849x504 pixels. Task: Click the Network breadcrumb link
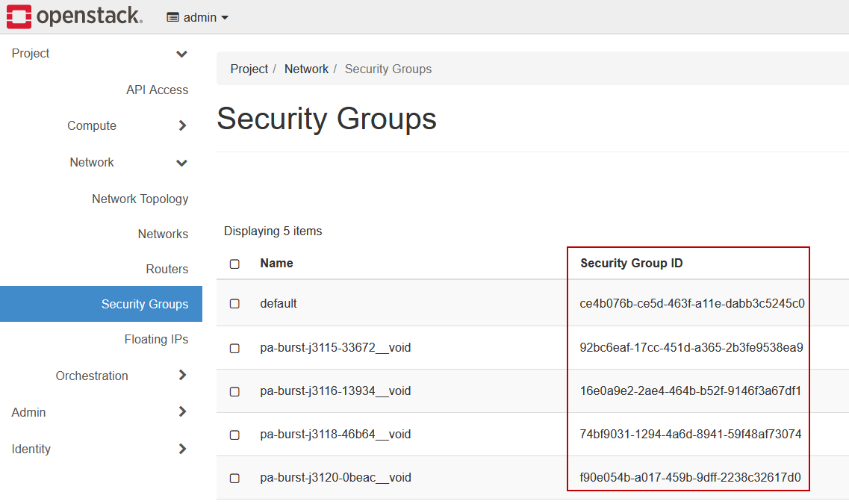306,69
